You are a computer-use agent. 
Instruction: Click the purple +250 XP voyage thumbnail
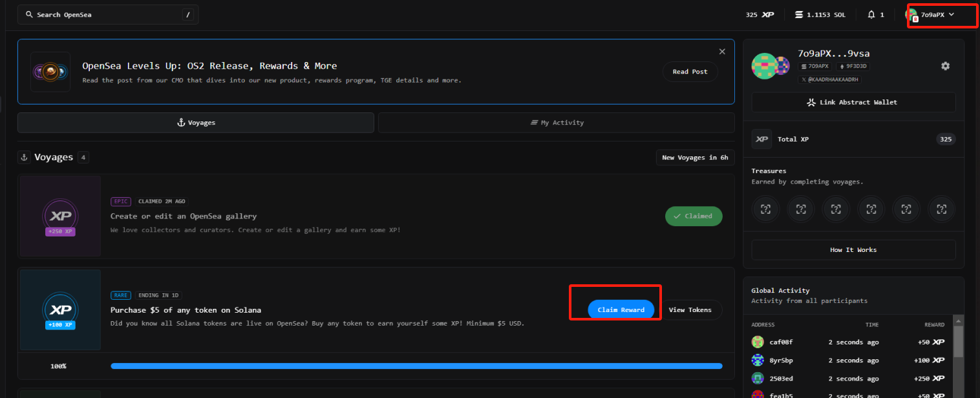[x=60, y=216]
